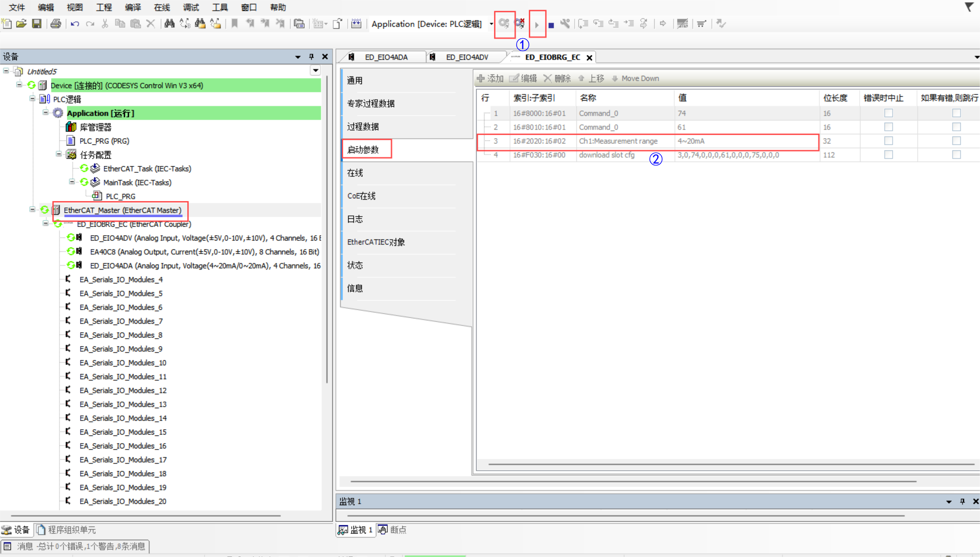Click the Find binoculars icon
Screen dimensions: 980x557
coord(169,24)
